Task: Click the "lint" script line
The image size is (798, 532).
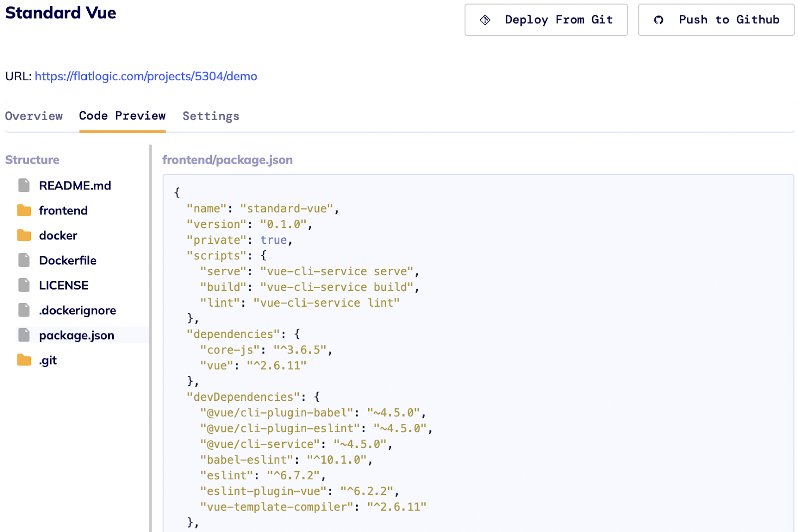Action: point(300,303)
